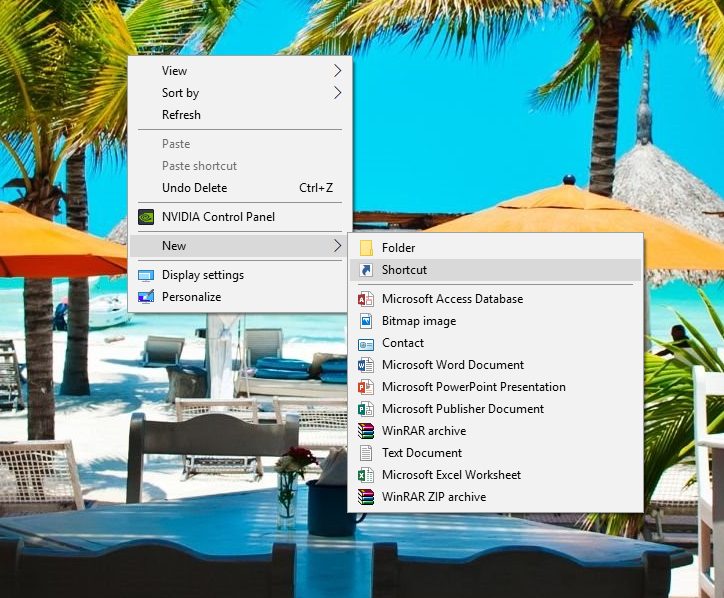Click the Microsoft Excel Worksheet icon

(366, 475)
